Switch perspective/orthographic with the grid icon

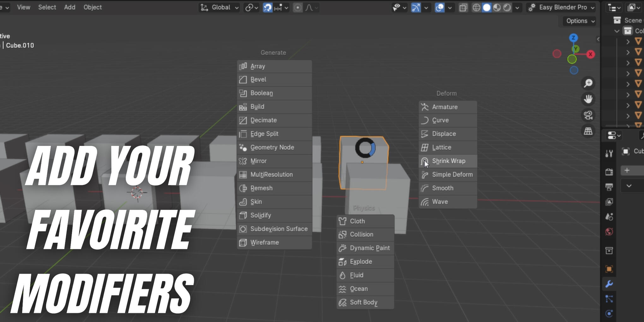(x=588, y=131)
